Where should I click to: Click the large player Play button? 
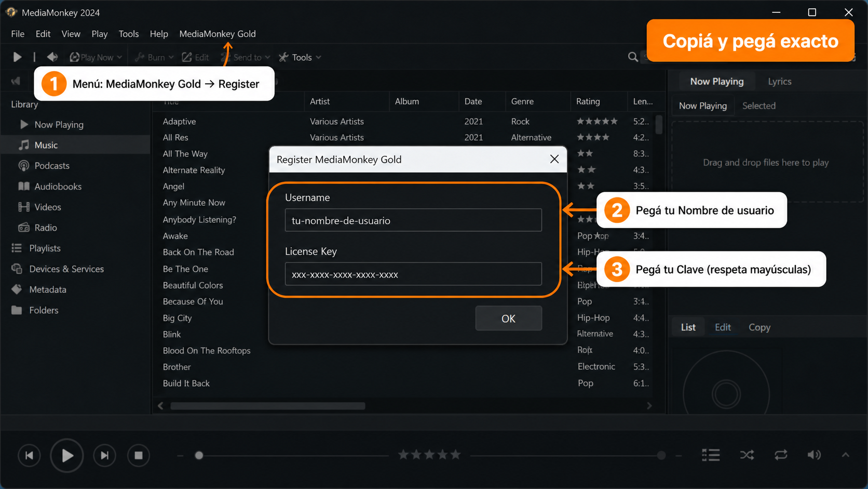coord(67,456)
